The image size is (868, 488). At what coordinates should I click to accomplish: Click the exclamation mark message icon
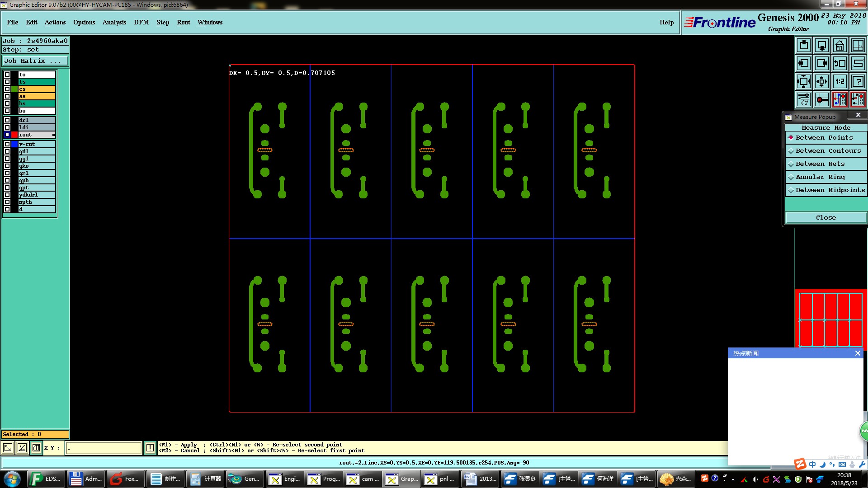point(150,448)
